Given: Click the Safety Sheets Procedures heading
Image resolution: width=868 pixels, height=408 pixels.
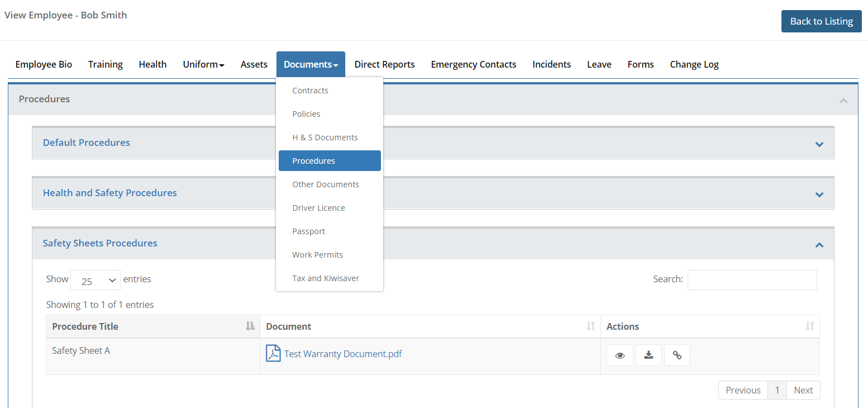Looking at the screenshot, I should click(x=100, y=243).
